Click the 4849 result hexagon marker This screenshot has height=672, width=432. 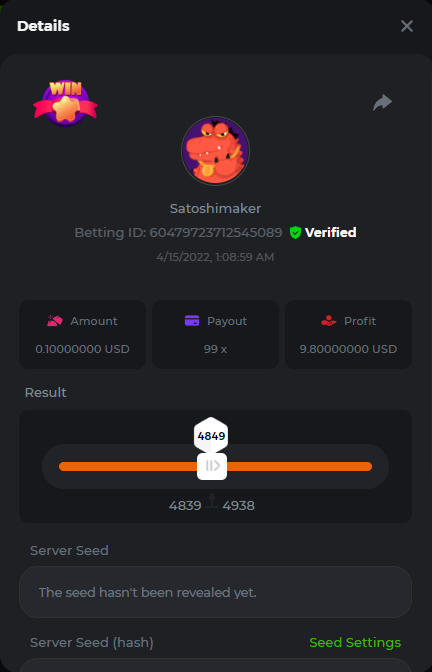211,436
